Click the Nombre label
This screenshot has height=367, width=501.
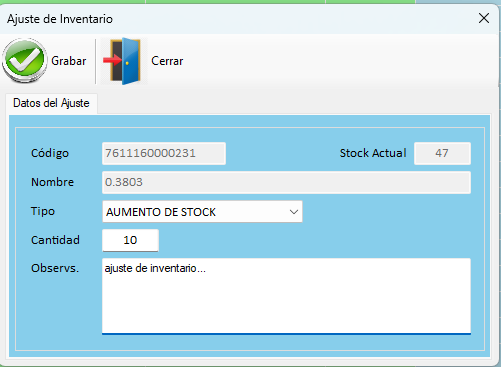(52, 182)
